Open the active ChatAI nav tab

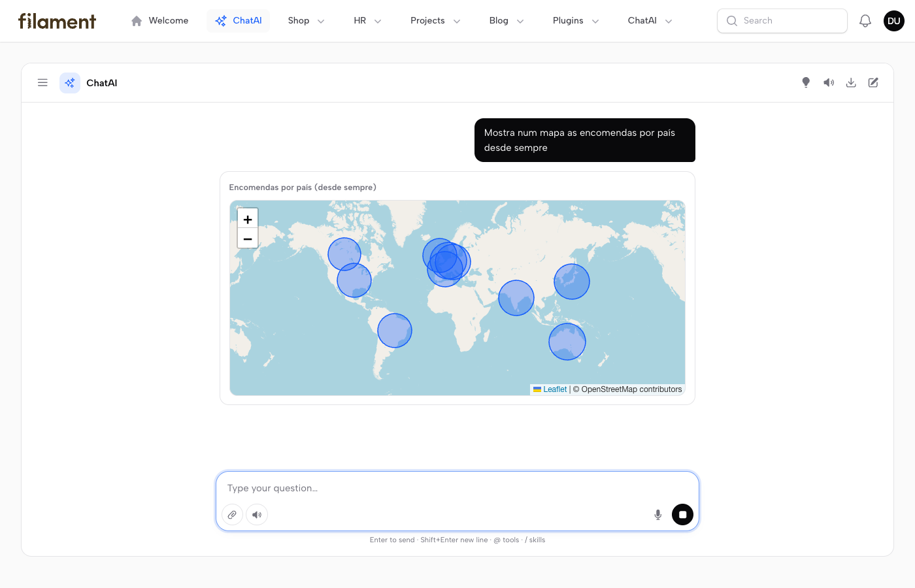[239, 21]
